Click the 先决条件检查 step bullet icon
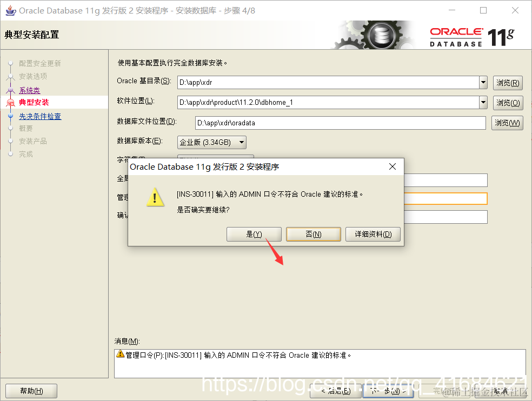The width and height of the screenshot is (532, 401). pos(10,116)
